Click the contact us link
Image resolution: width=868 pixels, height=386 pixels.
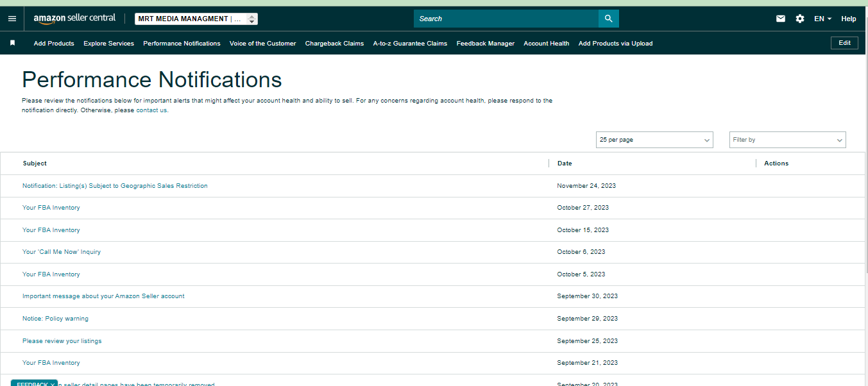click(x=151, y=110)
